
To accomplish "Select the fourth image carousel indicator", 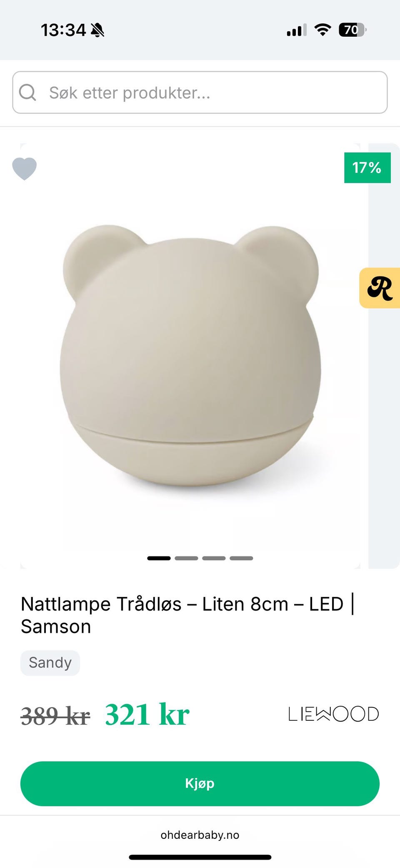I will tap(241, 558).
